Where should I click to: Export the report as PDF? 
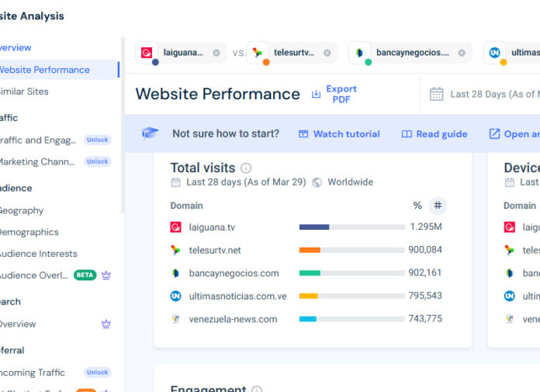(x=334, y=94)
